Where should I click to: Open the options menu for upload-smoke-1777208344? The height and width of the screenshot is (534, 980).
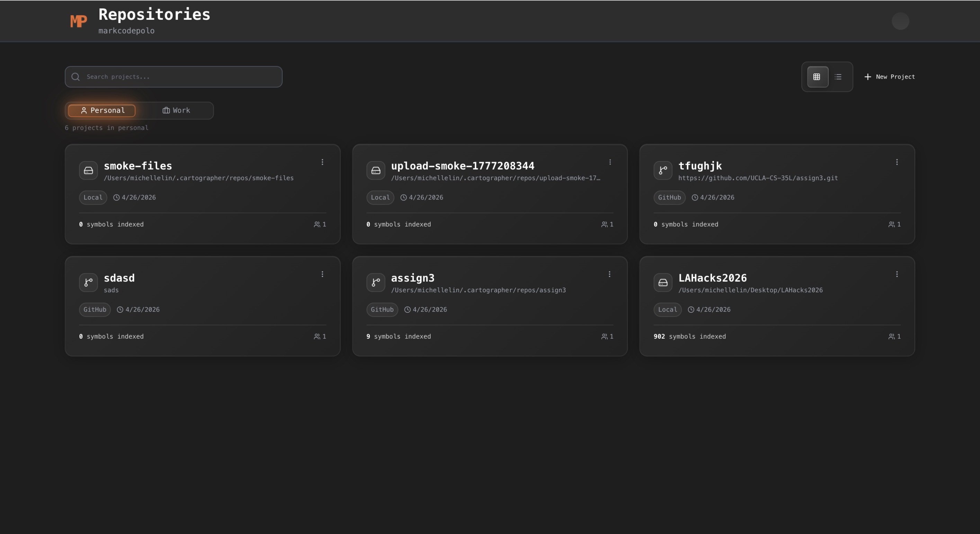click(x=610, y=162)
